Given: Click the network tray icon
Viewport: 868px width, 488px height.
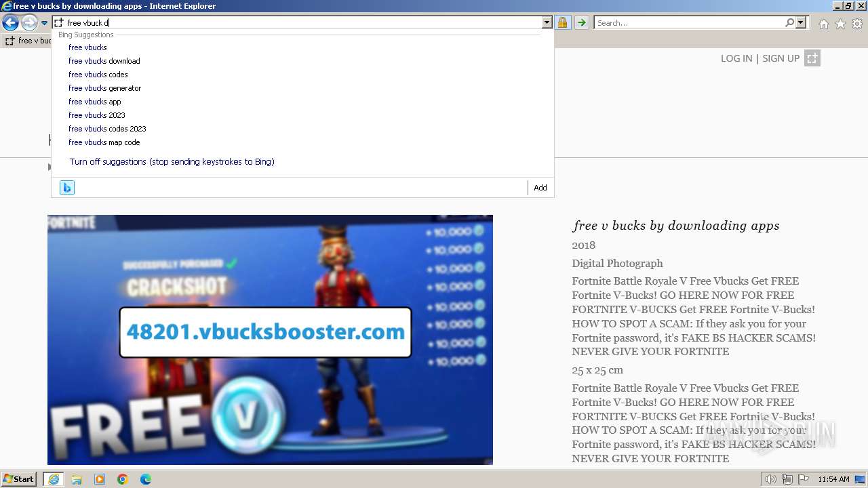Looking at the screenshot, I should [x=787, y=479].
